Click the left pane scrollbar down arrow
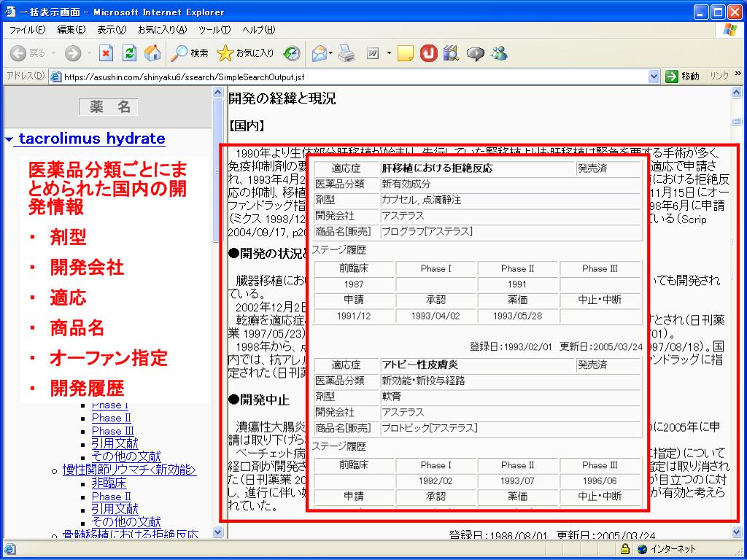Image resolution: width=747 pixels, height=560 pixels. (x=217, y=532)
